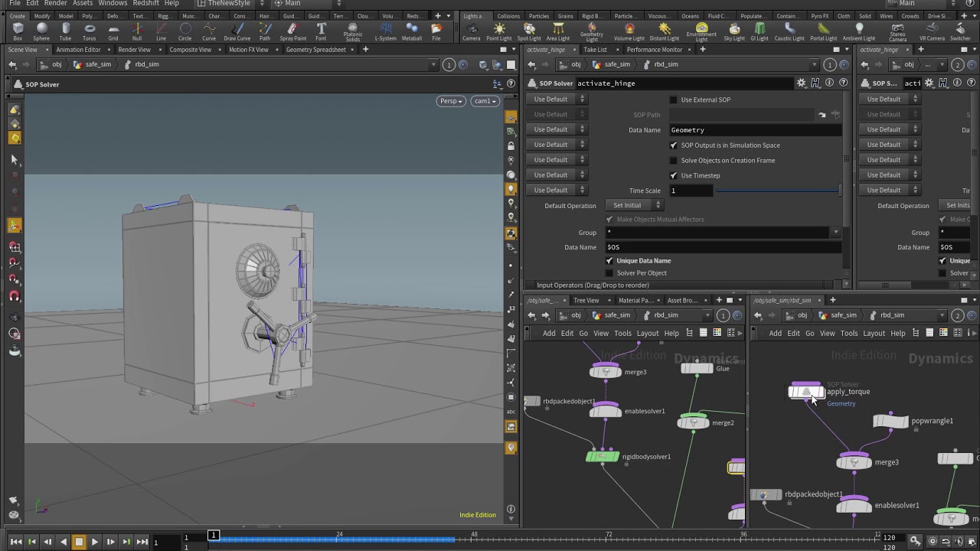Screen dimensions: 980x551
Task: Add a Distant Light from the shelf
Action: click(664, 31)
